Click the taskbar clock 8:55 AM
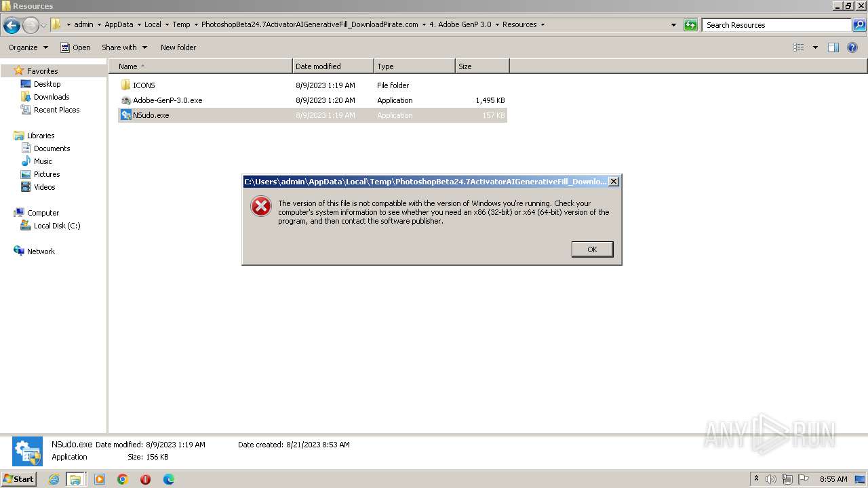Viewport: 868px width, 488px height. [x=833, y=479]
